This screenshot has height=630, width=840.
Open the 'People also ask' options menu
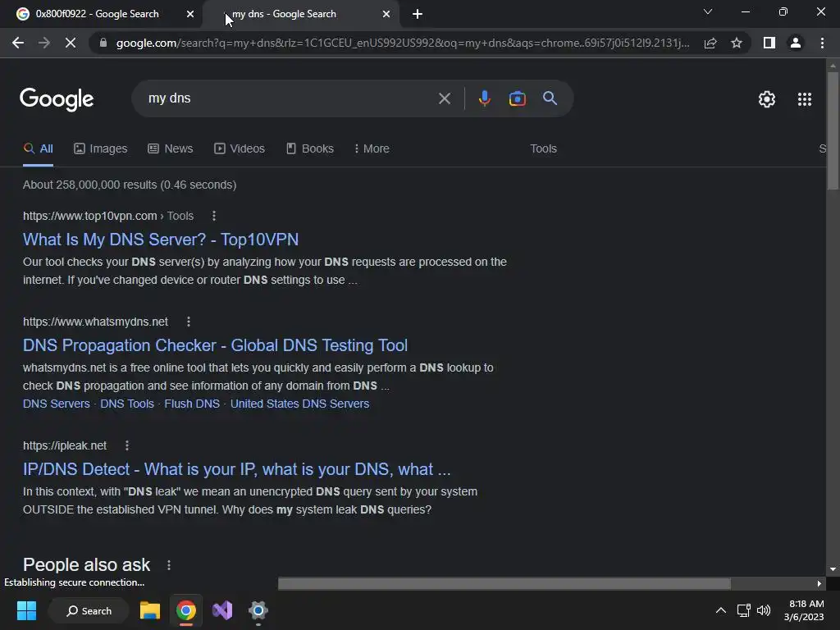click(169, 564)
